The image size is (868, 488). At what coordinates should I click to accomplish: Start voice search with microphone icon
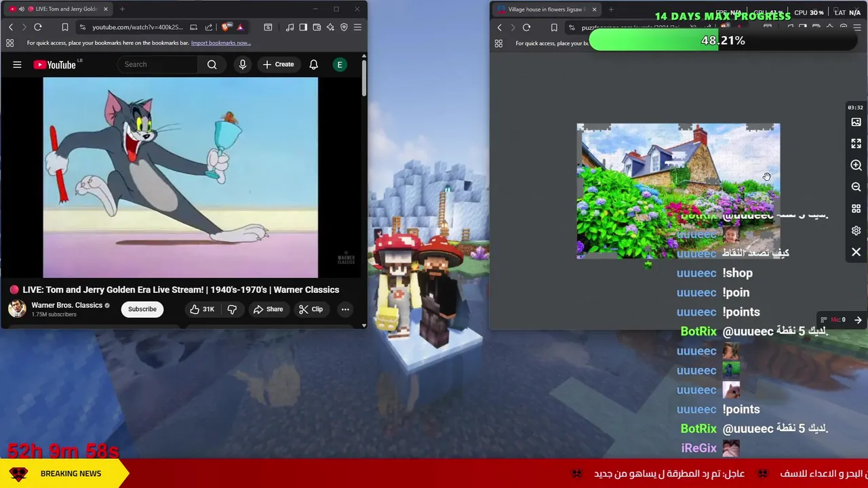pos(242,64)
